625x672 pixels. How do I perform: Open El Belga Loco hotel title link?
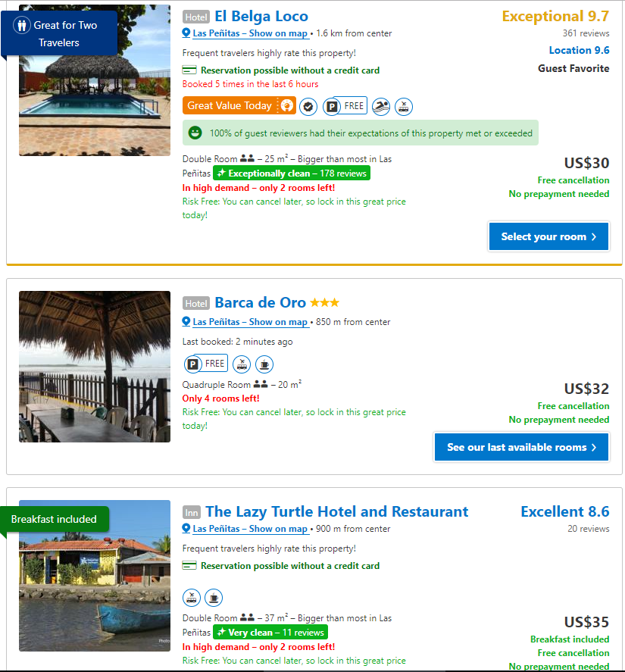pyautogui.click(x=261, y=17)
